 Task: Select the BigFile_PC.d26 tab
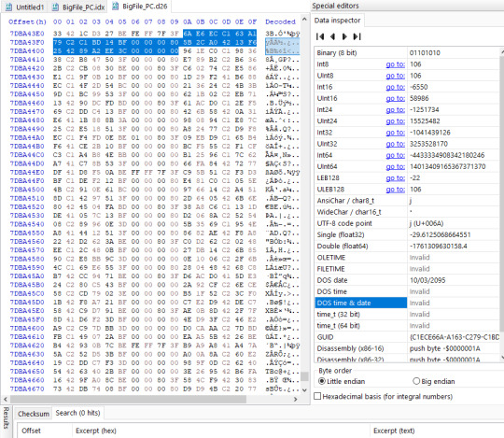[x=140, y=7]
